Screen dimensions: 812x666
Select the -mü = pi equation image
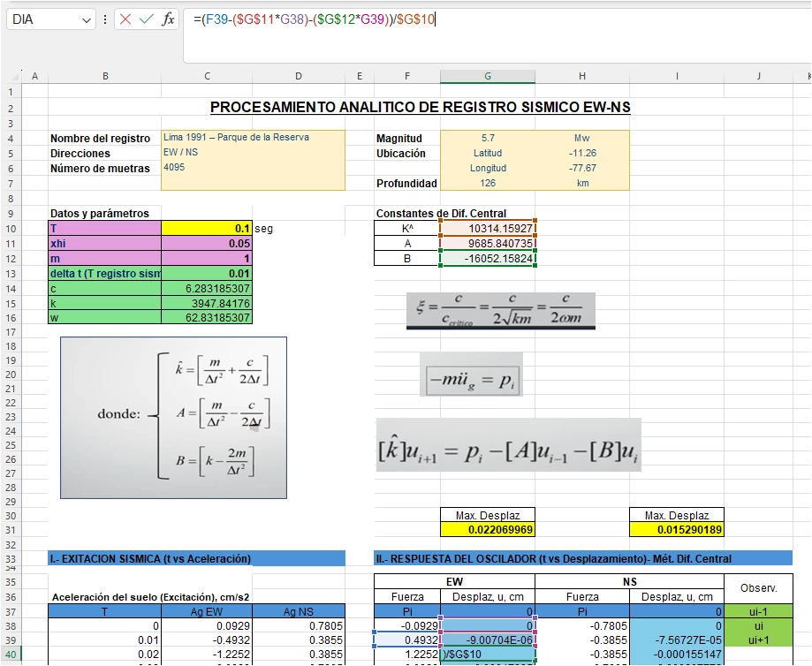[471, 375]
